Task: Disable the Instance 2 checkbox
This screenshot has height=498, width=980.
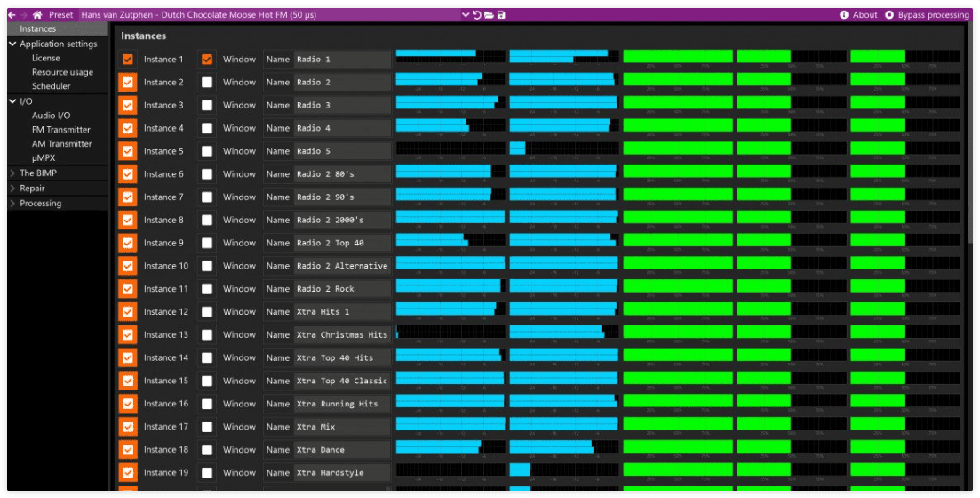Action: point(128,82)
